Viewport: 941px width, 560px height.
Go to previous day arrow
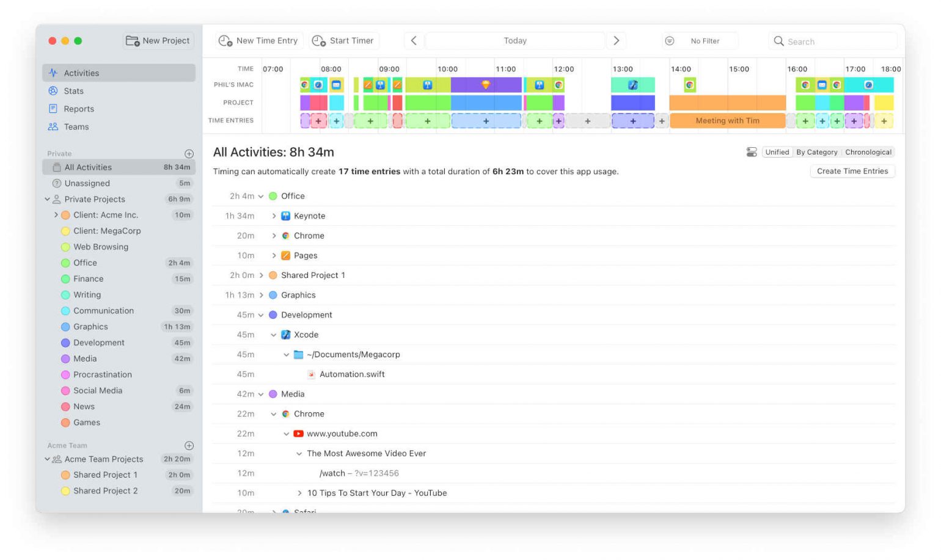click(414, 41)
